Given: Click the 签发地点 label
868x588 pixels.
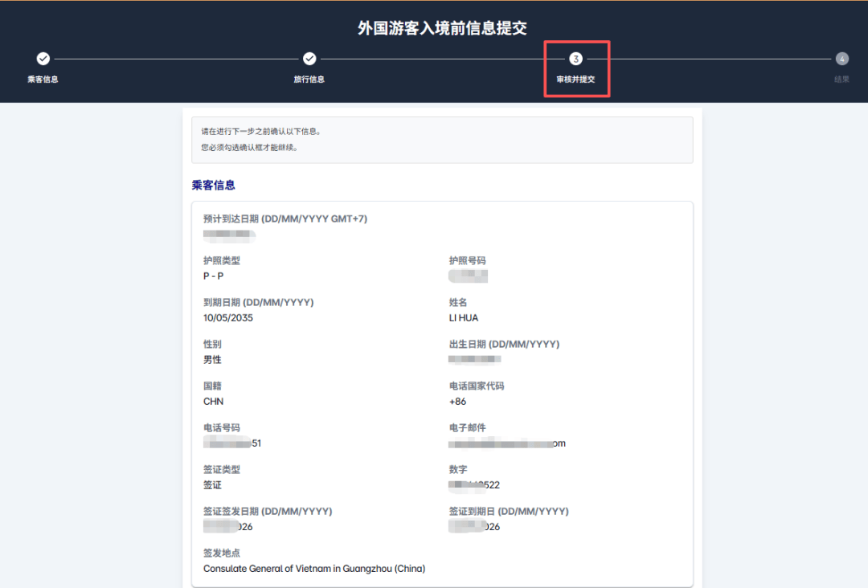Looking at the screenshot, I should click(222, 553).
